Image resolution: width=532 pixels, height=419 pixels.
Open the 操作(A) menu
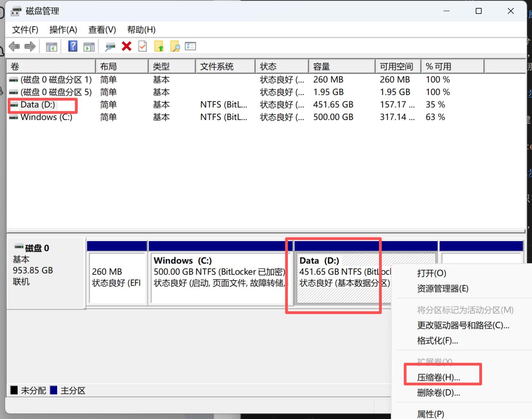[63, 30]
